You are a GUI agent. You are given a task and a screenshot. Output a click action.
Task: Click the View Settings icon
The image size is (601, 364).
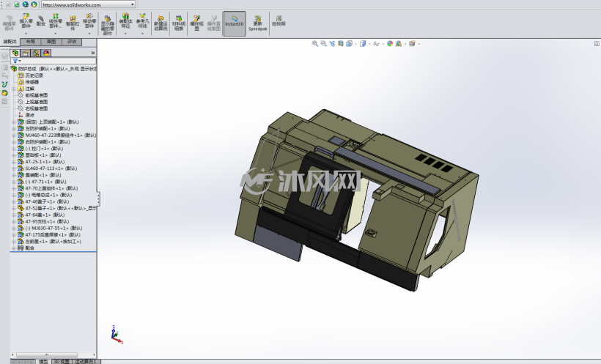[x=412, y=44]
